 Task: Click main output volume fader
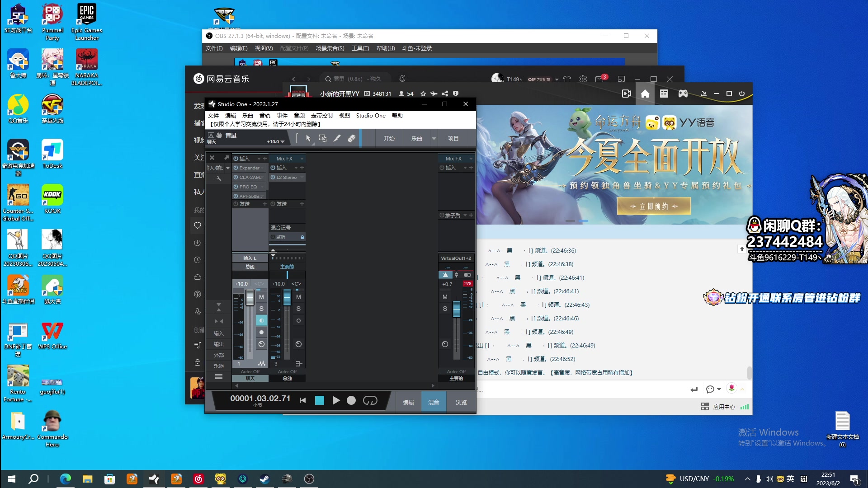pyautogui.click(x=457, y=309)
